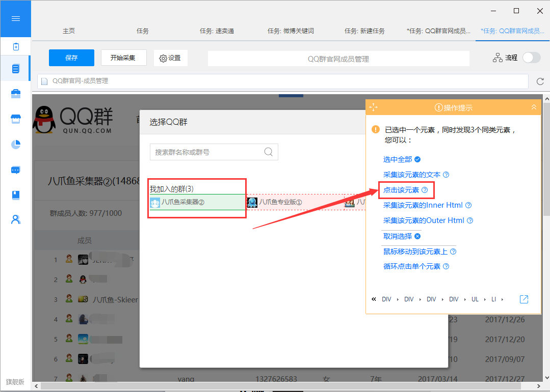Click UL in element path breadcrumb
Viewport: 550px width, 392px height.
tap(475, 299)
